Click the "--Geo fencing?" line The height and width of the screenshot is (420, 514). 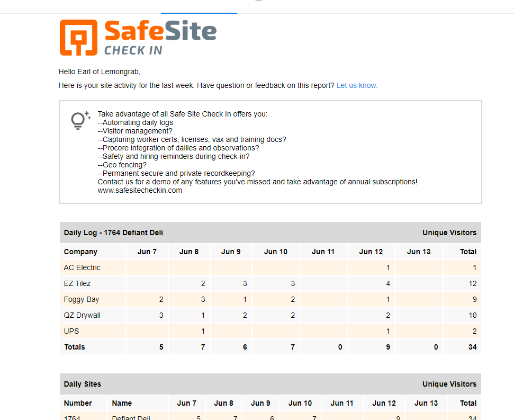click(x=122, y=165)
